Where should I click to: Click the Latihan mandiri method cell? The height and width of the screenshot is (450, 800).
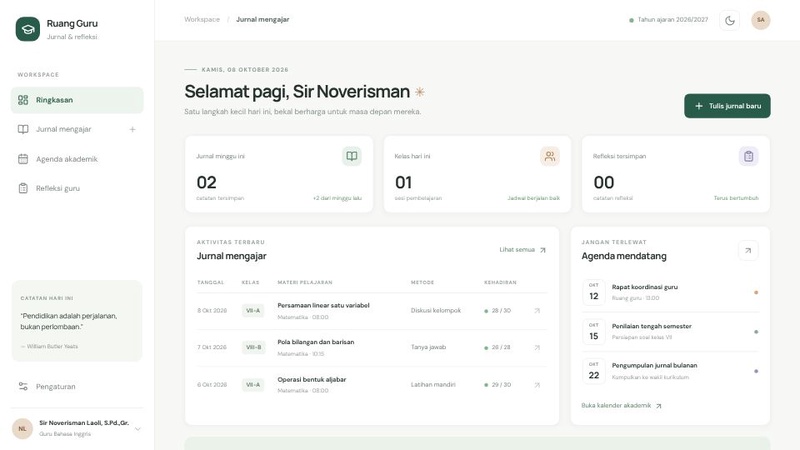pyautogui.click(x=433, y=385)
